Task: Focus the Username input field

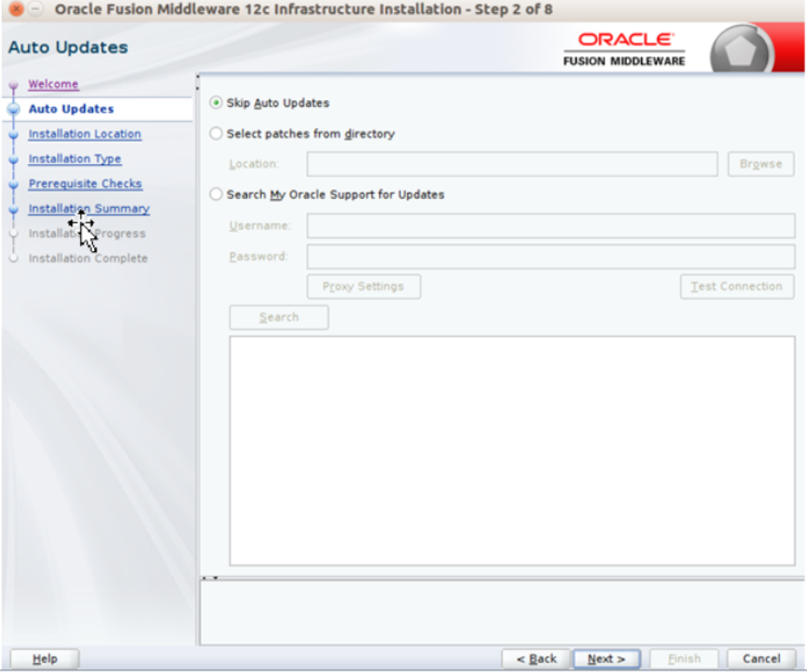Action: coord(550,226)
